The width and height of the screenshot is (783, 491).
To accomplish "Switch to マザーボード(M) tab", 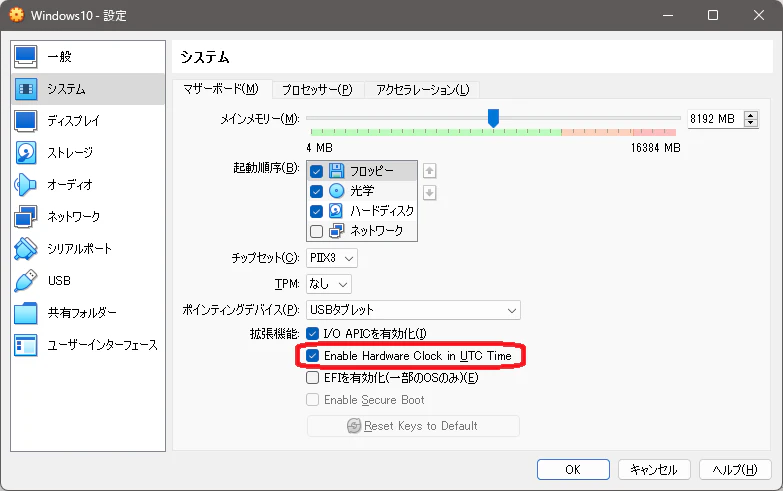I will tap(221, 89).
